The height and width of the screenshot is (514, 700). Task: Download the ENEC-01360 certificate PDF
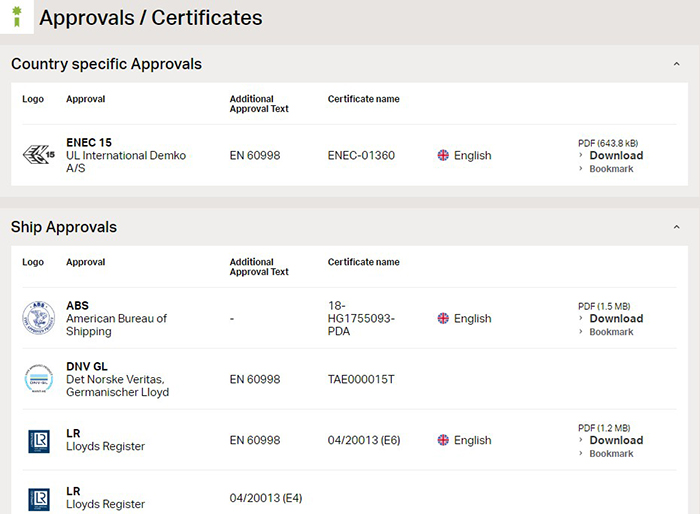coord(616,155)
